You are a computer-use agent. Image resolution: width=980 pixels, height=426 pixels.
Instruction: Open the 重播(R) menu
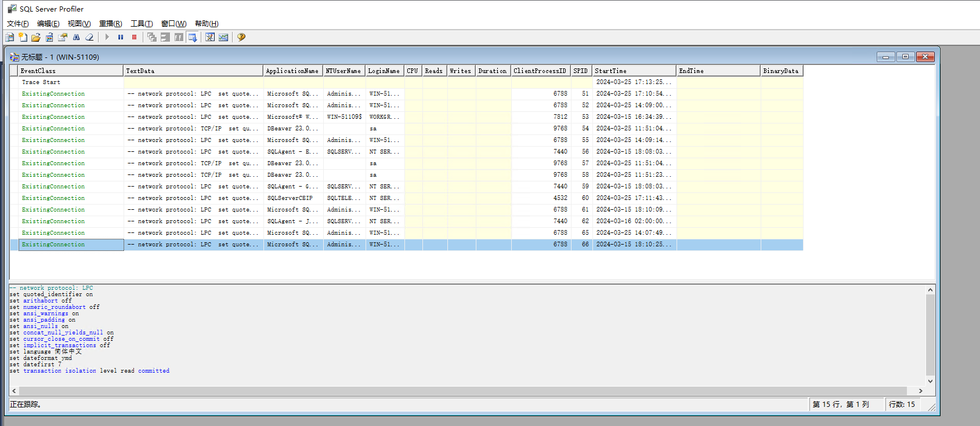(x=110, y=24)
